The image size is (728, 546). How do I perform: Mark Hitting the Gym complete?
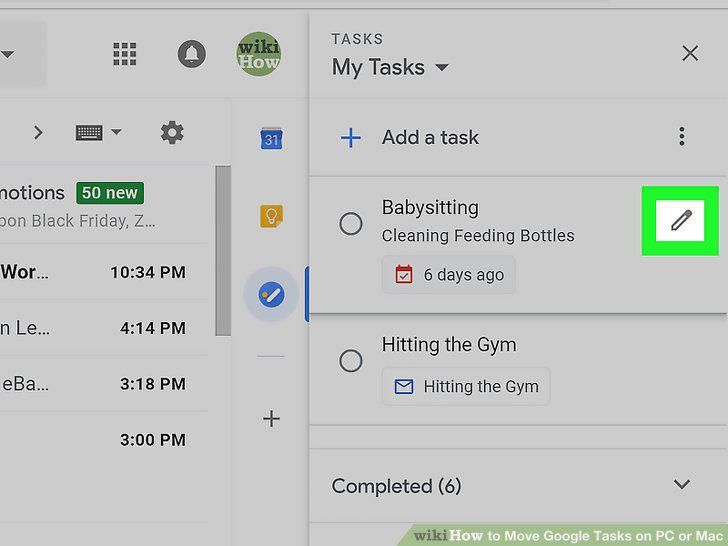point(351,360)
